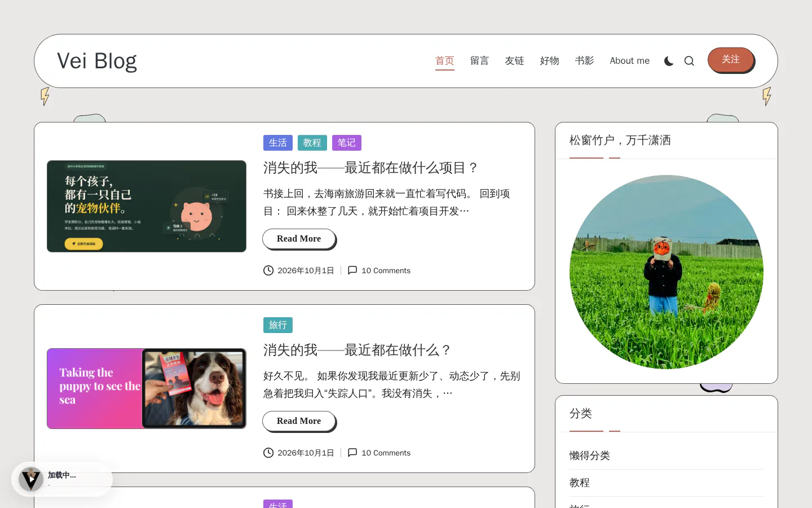812x508 pixels.
Task: Click the puppy post thumbnail
Action: point(147,388)
